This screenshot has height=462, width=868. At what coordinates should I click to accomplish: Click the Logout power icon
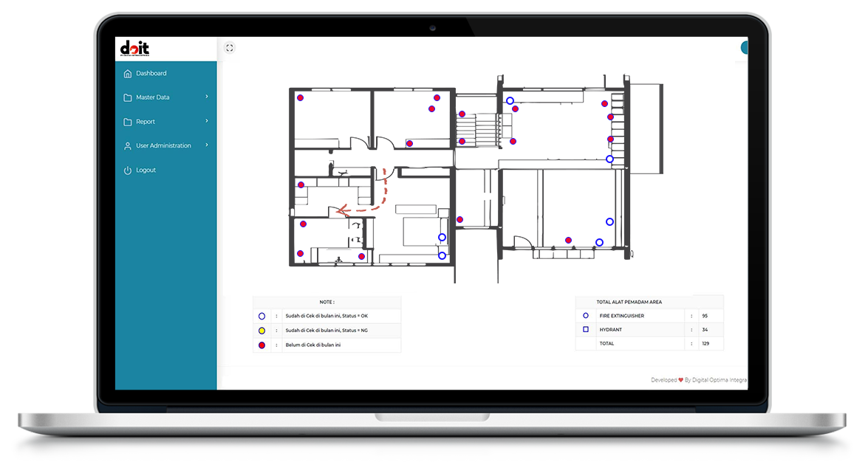coord(128,170)
